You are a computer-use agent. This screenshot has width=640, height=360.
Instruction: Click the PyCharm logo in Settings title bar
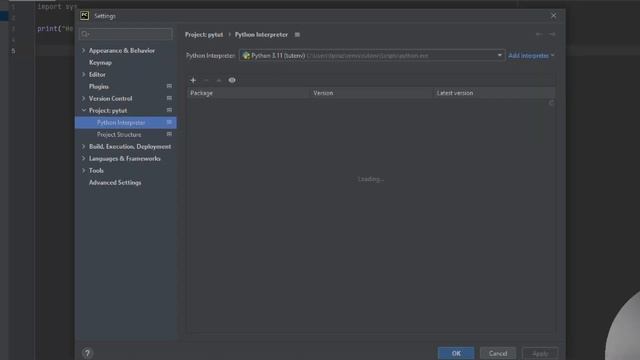(x=84, y=16)
